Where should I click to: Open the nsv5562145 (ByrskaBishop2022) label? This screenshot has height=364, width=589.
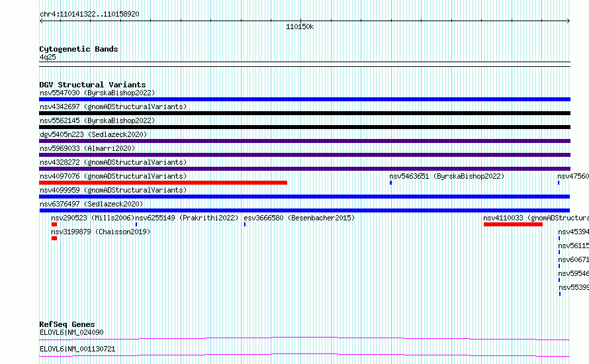97,120
